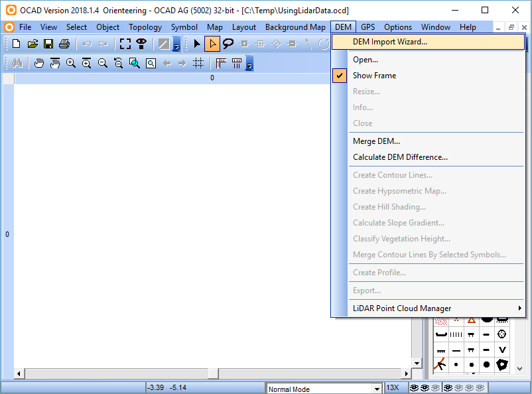Select the Pan hand tool
Viewport: 532px width, 394px height.
point(39,63)
